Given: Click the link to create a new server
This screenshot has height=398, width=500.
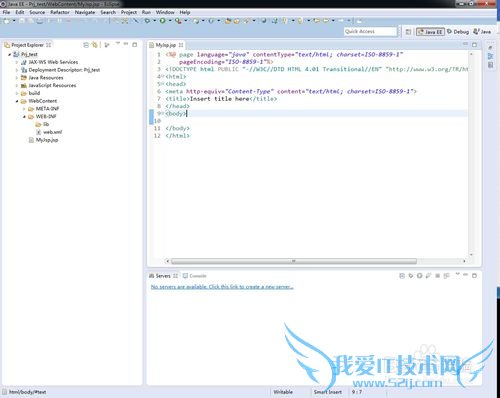Looking at the screenshot, I should pos(222,287).
